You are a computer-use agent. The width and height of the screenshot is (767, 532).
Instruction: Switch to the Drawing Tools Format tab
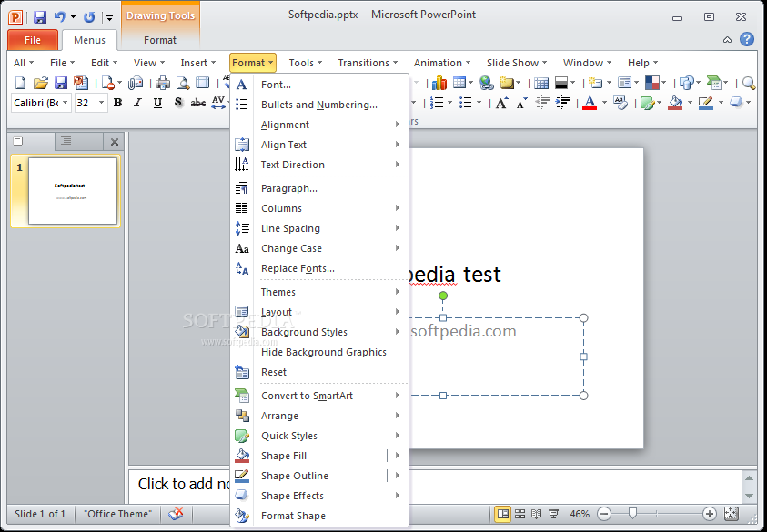click(160, 40)
